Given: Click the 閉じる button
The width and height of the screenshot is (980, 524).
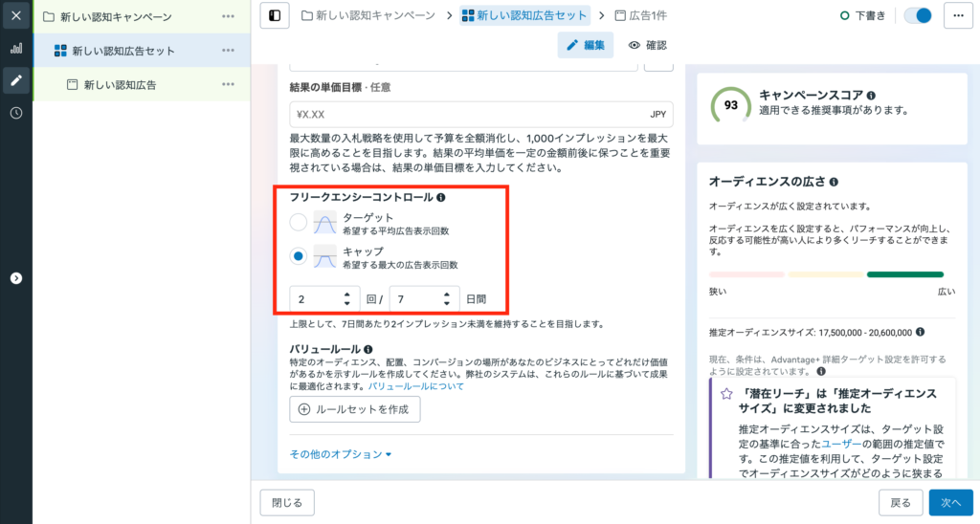Looking at the screenshot, I should coord(287,503).
